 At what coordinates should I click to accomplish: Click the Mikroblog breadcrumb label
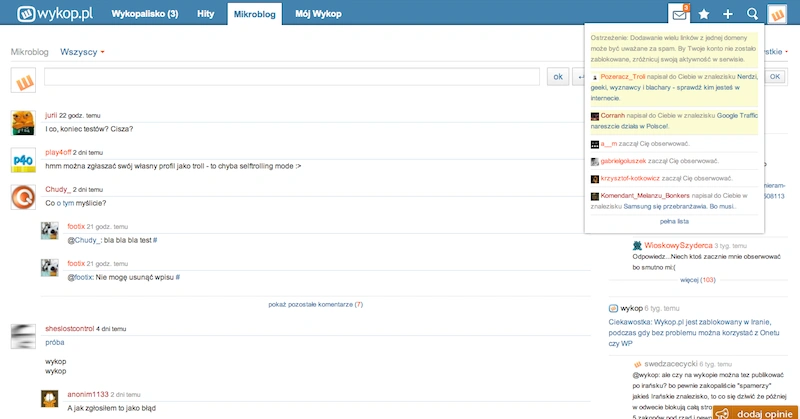click(x=30, y=52)
